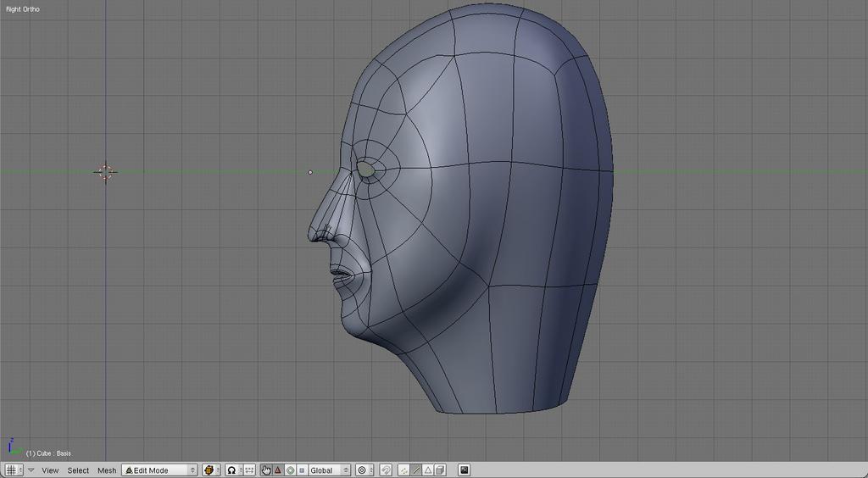Open the pivot point selector
868x478 pixels.
coord(233,470)
